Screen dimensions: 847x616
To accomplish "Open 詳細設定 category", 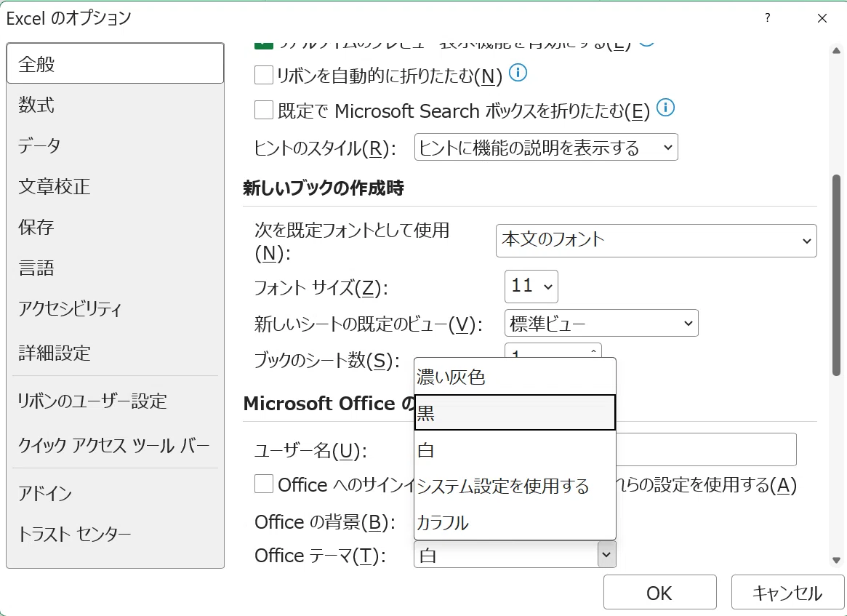I will coord(115,353).
